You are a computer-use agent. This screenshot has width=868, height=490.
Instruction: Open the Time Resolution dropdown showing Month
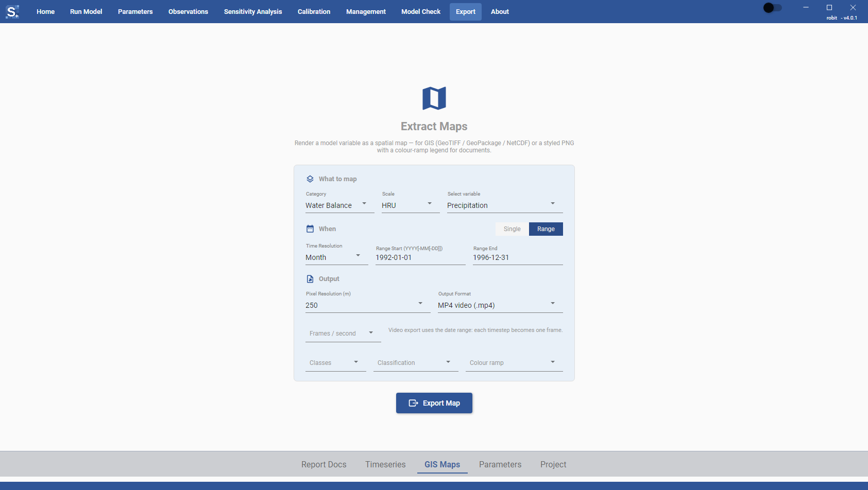click(x=337, y=257)
